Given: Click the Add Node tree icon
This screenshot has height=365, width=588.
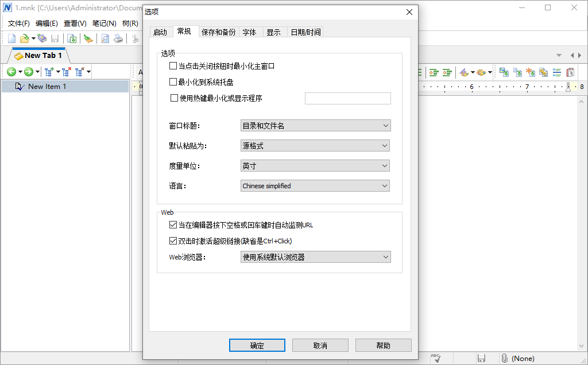Looking at the screenshot, I should pyautogui.click(x=49, y=72).
